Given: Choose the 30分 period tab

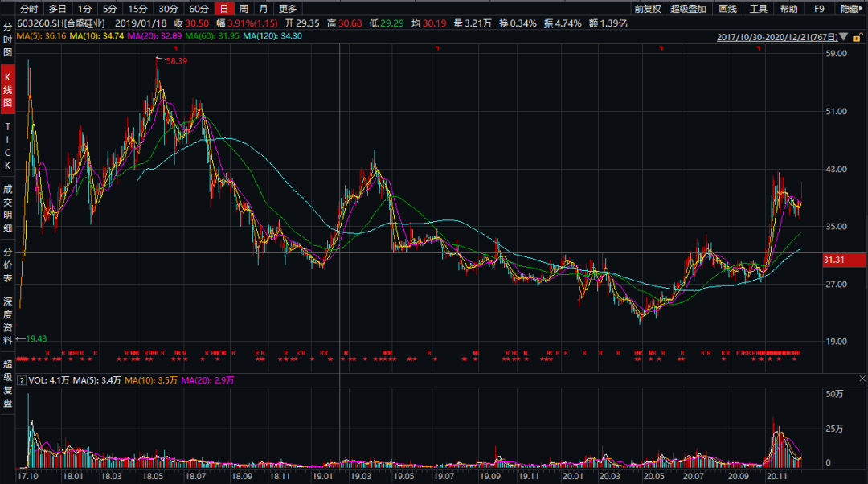Looking at the screenshot, I should pyautogui.click(x=168, y=9).
